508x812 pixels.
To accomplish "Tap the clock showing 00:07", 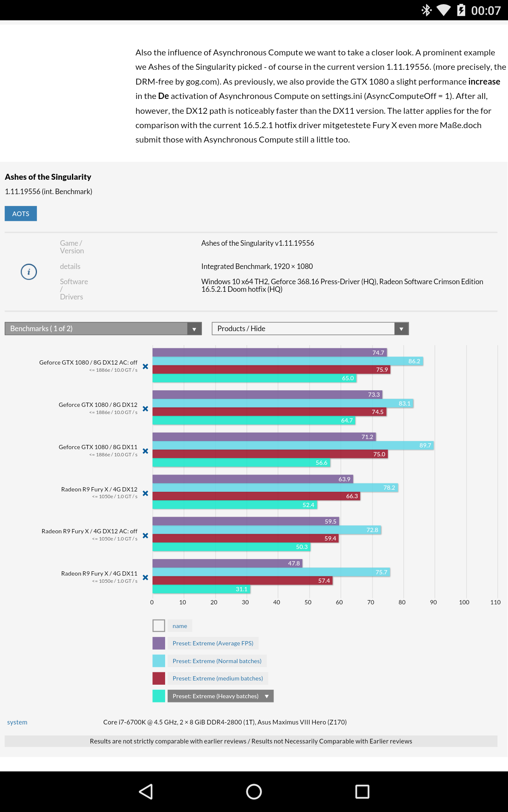I will [486, 11].
